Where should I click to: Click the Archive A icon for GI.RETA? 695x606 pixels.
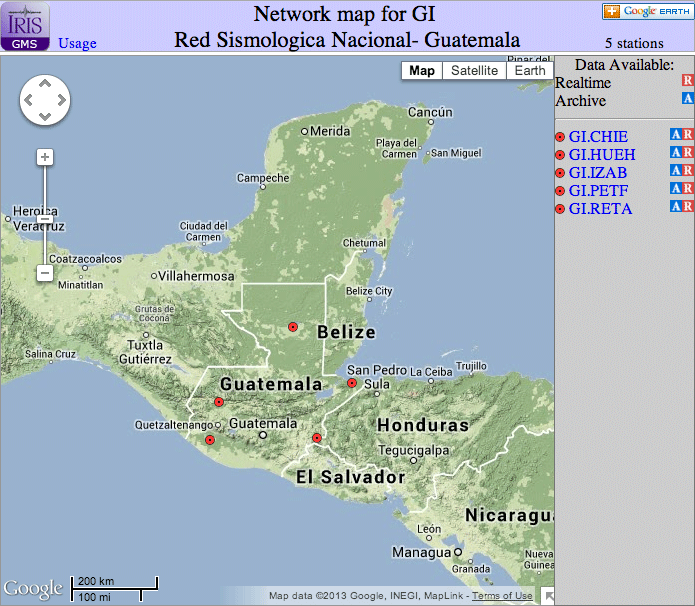[x=675, y=206]
